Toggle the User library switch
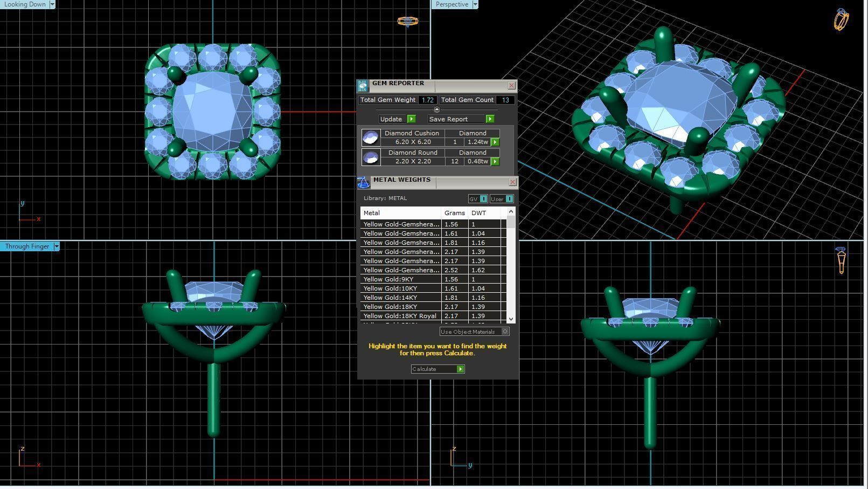Viewport: 868px width, 489px height. pos(502,199)
